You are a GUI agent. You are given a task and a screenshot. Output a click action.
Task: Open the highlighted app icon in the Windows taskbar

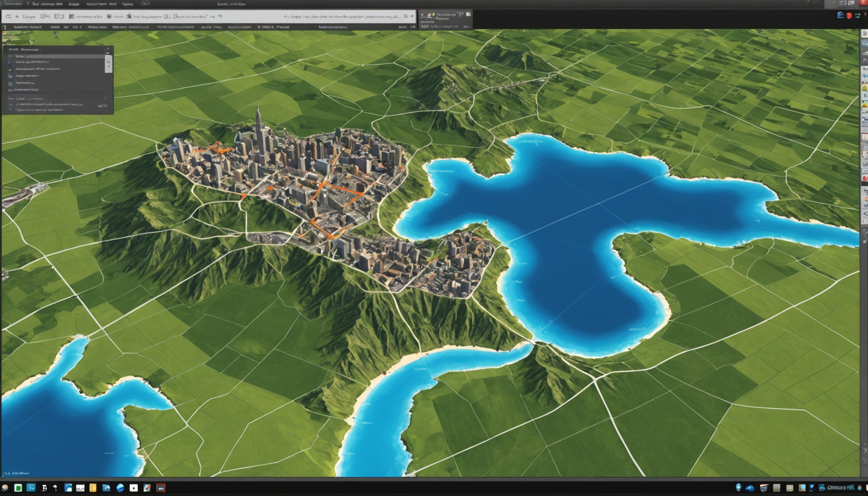tap(161, 489)
